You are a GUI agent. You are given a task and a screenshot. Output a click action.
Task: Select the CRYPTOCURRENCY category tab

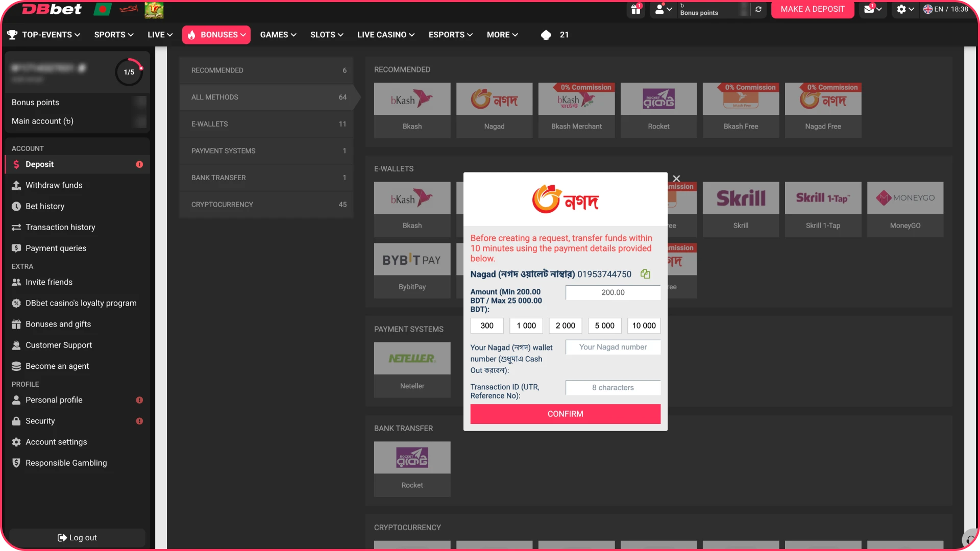266,205
